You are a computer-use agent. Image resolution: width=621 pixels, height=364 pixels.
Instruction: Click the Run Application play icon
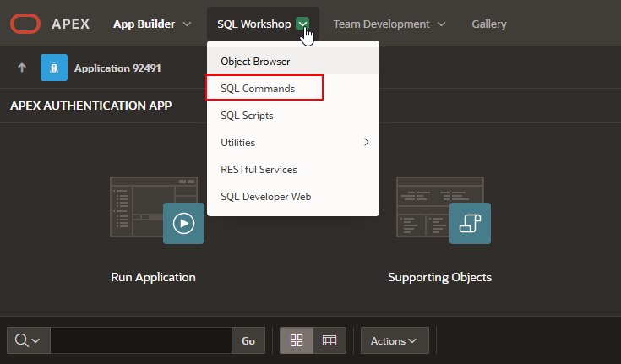pyautogui.click(x=184, y=224)
